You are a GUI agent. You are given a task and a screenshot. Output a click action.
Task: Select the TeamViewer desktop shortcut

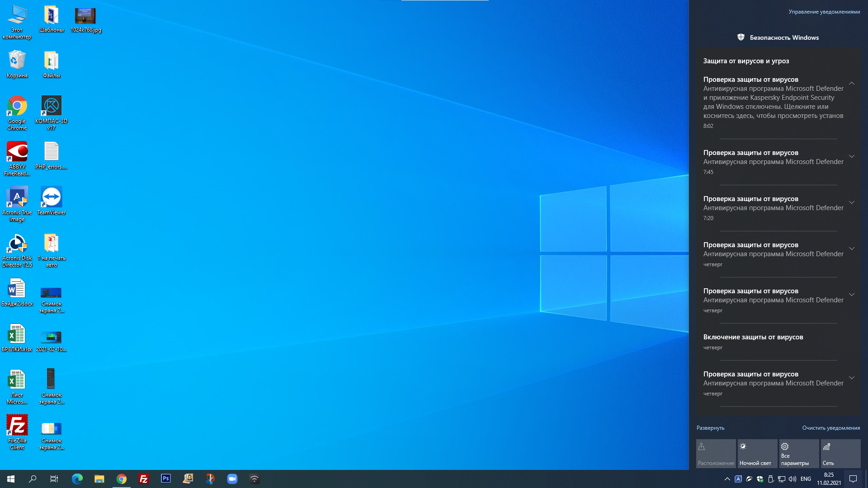[x=52, y=201]
